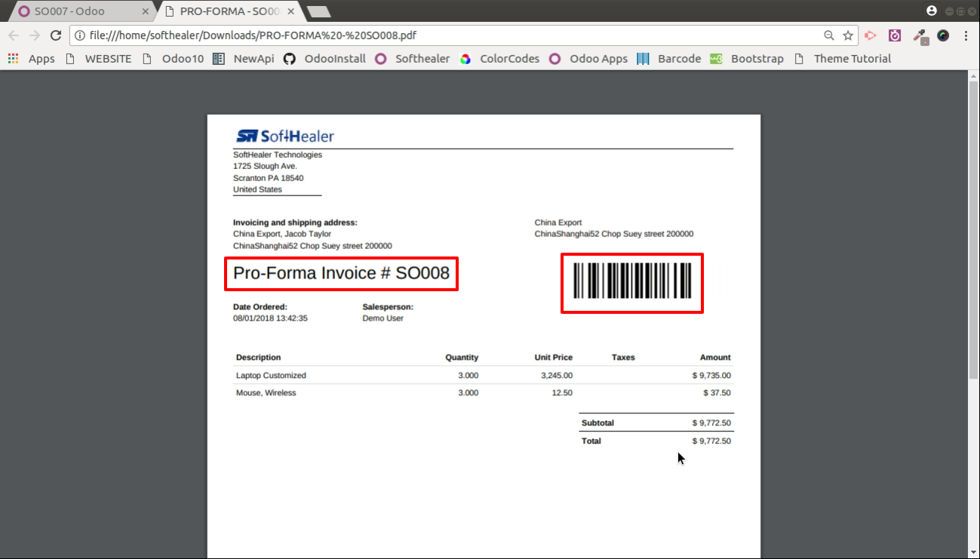Open the color picker extension icon
Image resolution: width=980 pixels, height=559 pixels.
click(x=920, y=35)
